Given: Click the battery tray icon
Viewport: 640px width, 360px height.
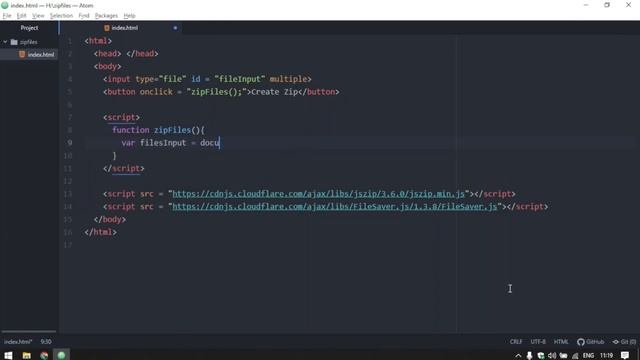Looking at the screenshot, I should (564, 356).
